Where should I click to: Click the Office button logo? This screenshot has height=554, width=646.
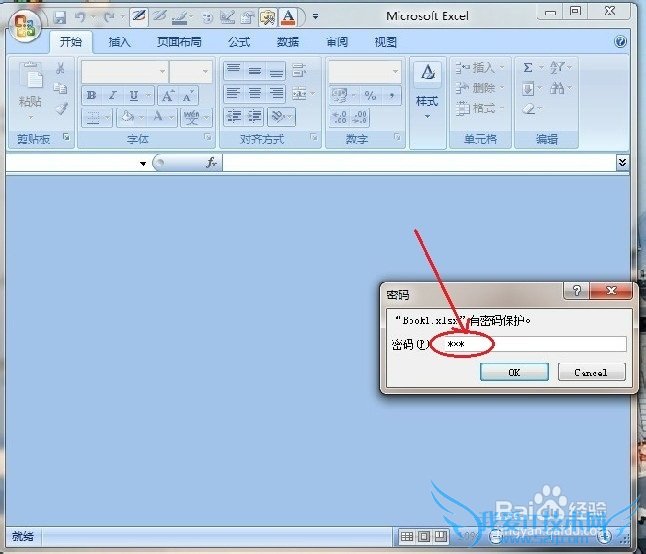click(x=24, y=26)
